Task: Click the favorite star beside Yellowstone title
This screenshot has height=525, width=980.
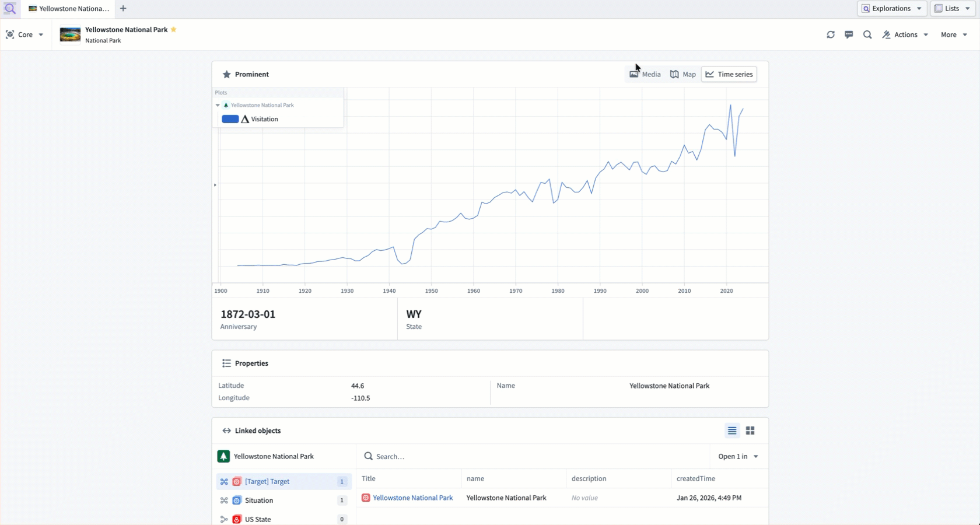Action: [174, 30]
